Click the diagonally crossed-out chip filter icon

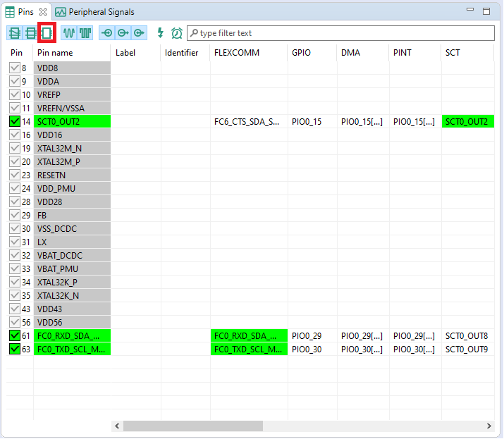15,33
